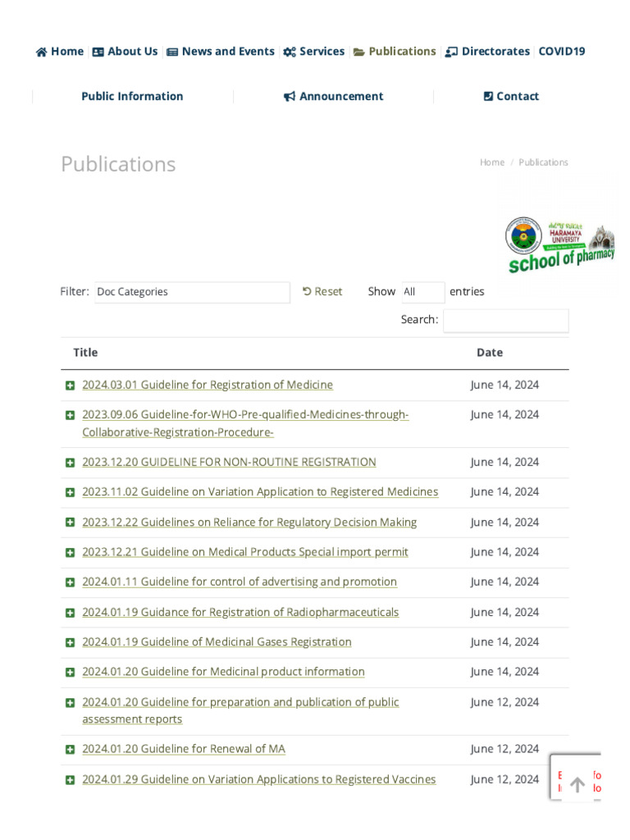Click the Services gears icon

tap(289, 52)
